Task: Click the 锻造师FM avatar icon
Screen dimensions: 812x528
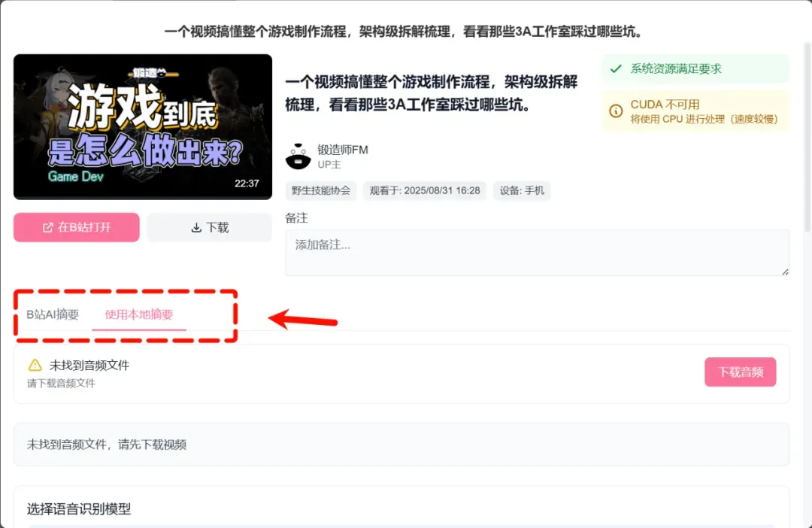Action: [298, 156]
